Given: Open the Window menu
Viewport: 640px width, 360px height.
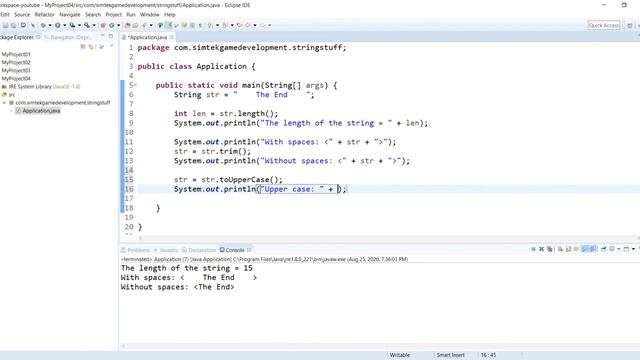Looking at the screenshot, I should pyautogui.click(x=149, y=15).
